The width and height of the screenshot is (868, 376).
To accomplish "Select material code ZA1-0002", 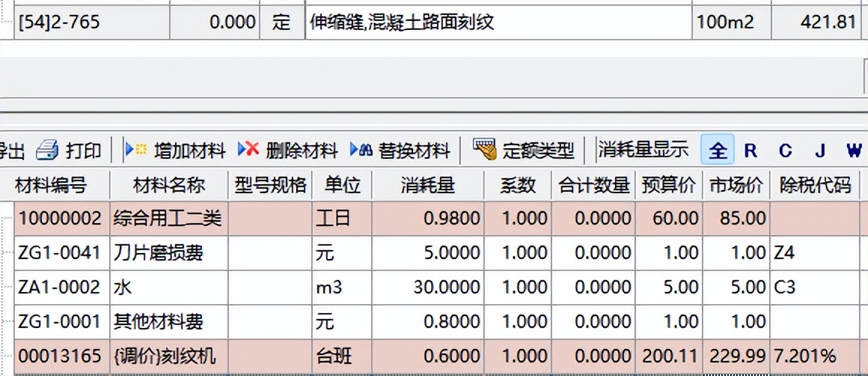I will (61, 288).
